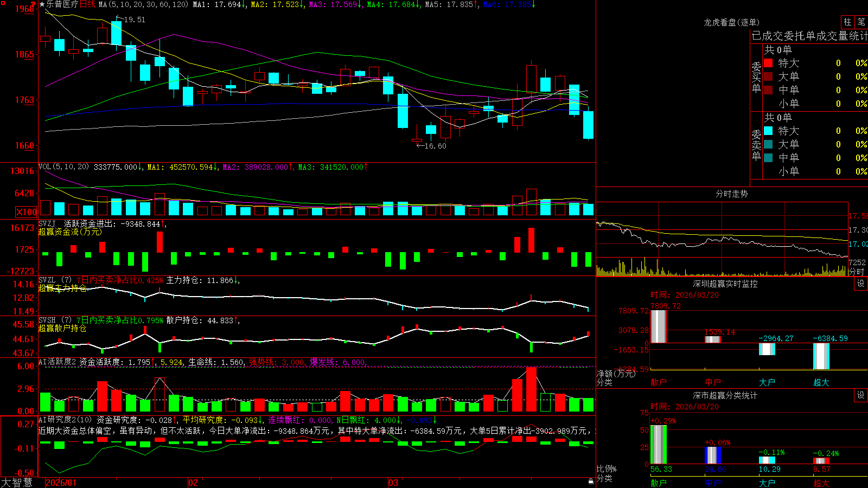The height and width of the screenshot is (488, 868).
Task: Click the 深市超赢分类统计 panel title
Action: pos(725,395)
